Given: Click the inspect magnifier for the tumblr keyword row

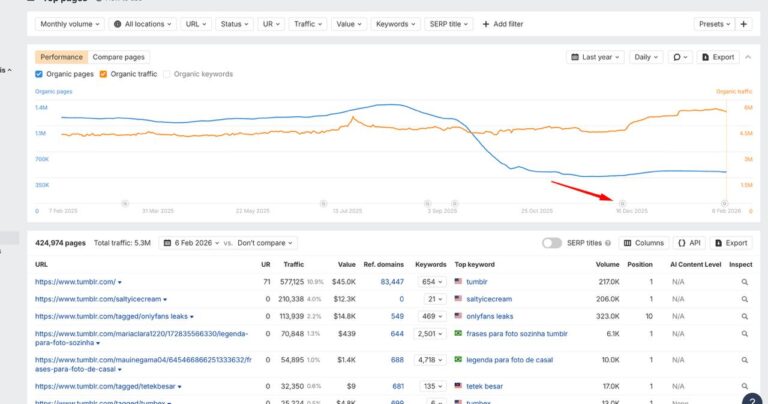Looking at the screenshot, I should tap(744, 282).
